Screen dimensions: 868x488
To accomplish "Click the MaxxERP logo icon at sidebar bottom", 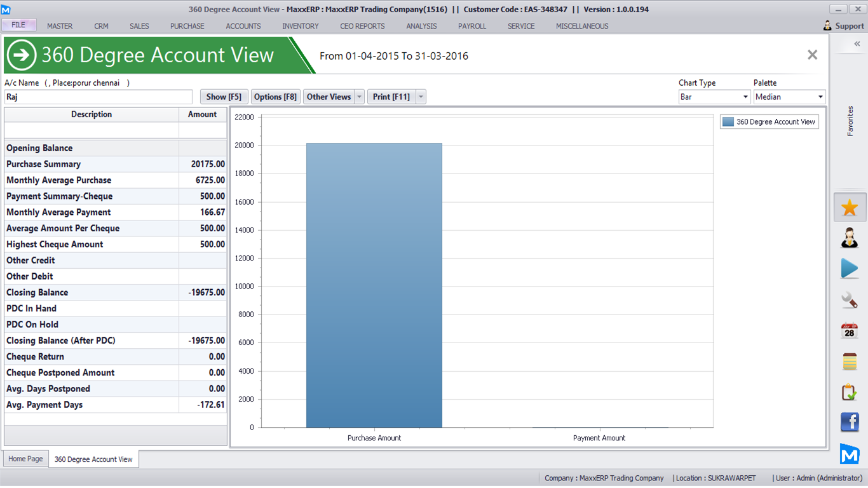I will [x=850, y=454].
